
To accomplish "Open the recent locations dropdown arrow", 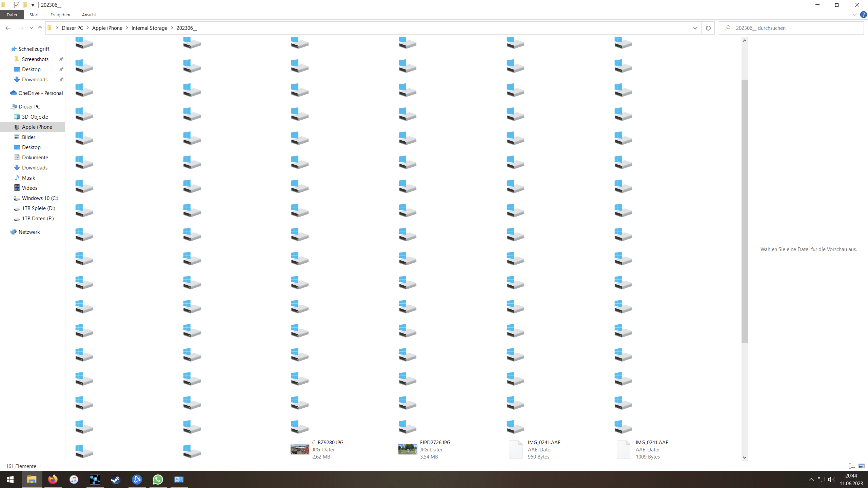I will [31, 28].
